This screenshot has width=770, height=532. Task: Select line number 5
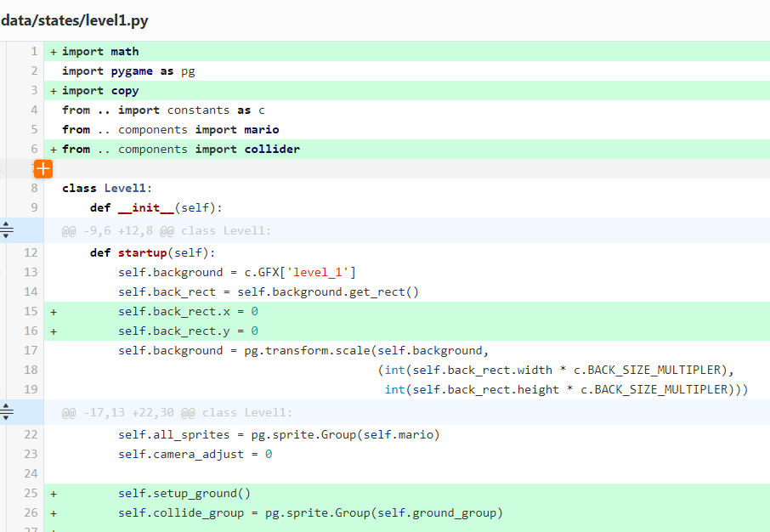[34, 130]
